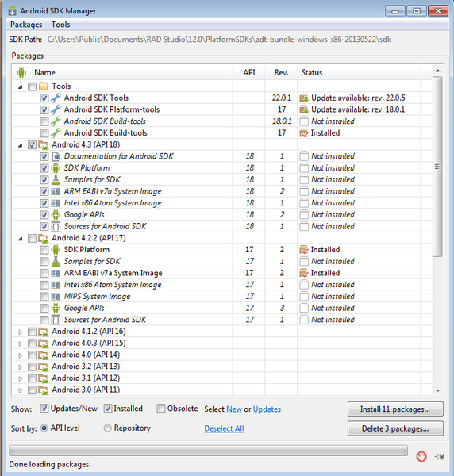Click the log window icon beside stop

tap(440, 456)
